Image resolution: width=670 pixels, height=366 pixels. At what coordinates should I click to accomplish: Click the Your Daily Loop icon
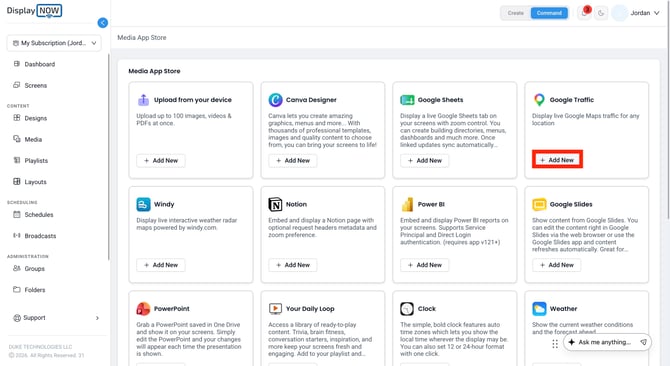pos(275,308)
